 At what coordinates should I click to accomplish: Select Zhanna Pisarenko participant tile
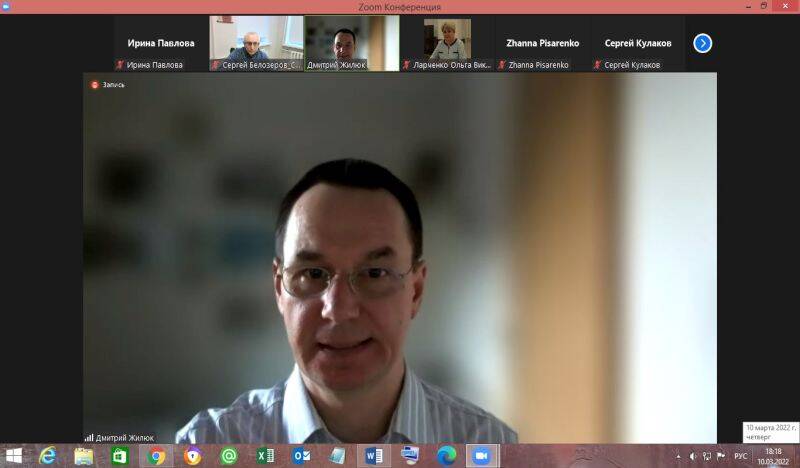coord(543,43)
